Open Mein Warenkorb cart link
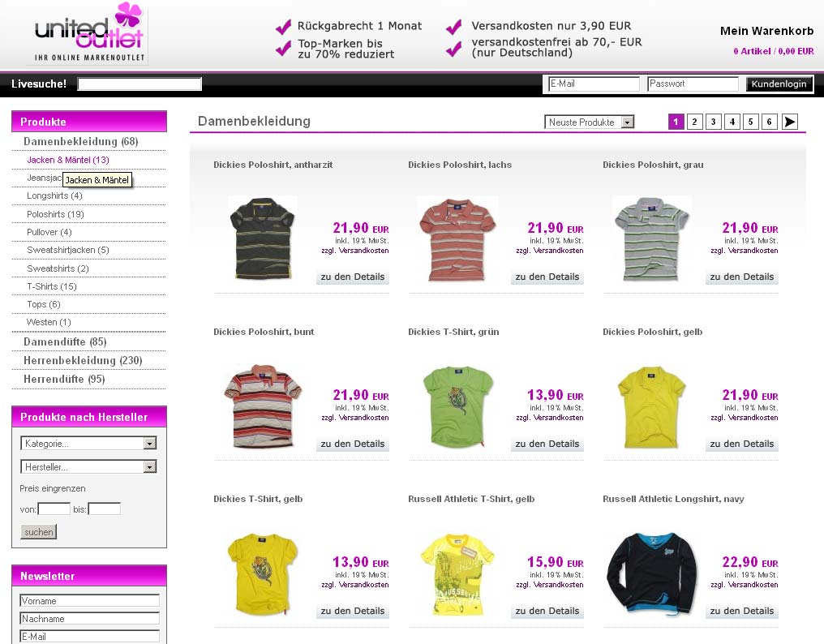Screen dimensions: 824x644 tap(766, 32)
